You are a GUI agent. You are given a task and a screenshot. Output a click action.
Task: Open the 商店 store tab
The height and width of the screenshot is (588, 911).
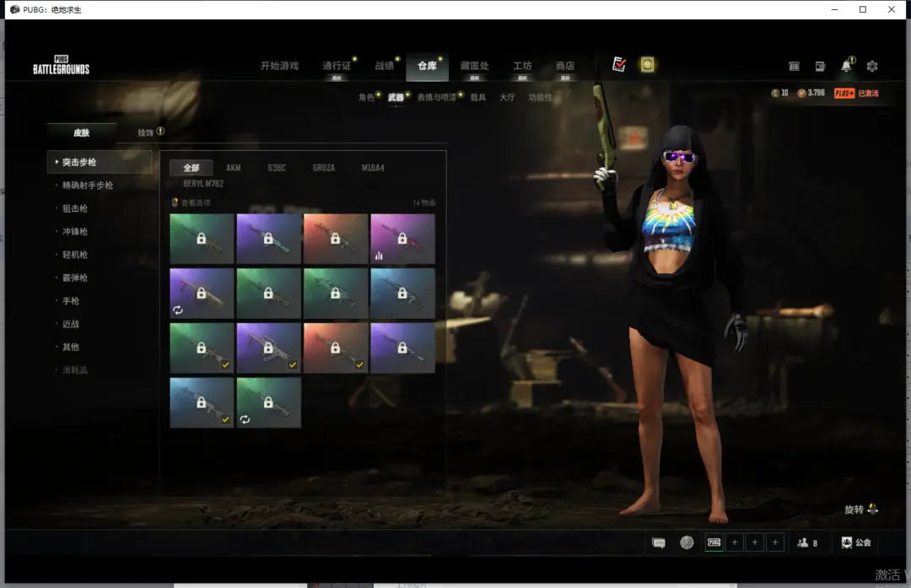[x=564, y=67]
